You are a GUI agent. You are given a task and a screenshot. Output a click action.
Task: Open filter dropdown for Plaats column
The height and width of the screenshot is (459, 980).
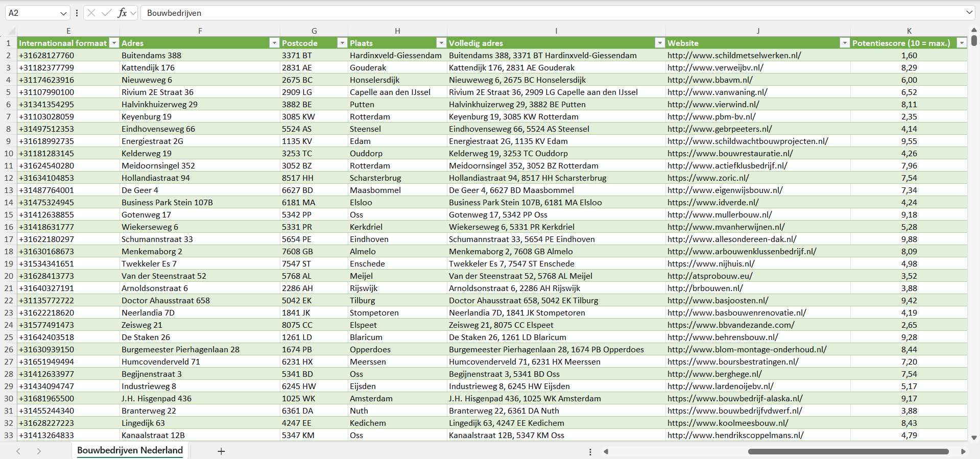click(441, 43)
